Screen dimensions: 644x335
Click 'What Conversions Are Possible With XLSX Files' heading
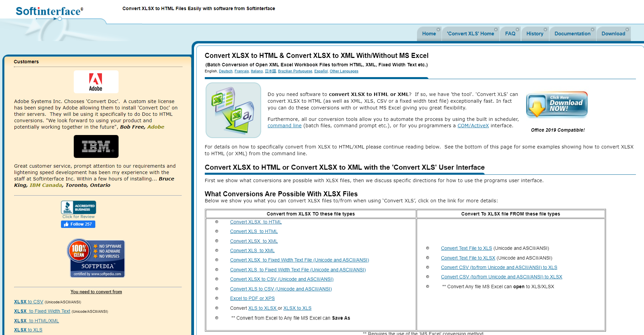coord(281,194)
